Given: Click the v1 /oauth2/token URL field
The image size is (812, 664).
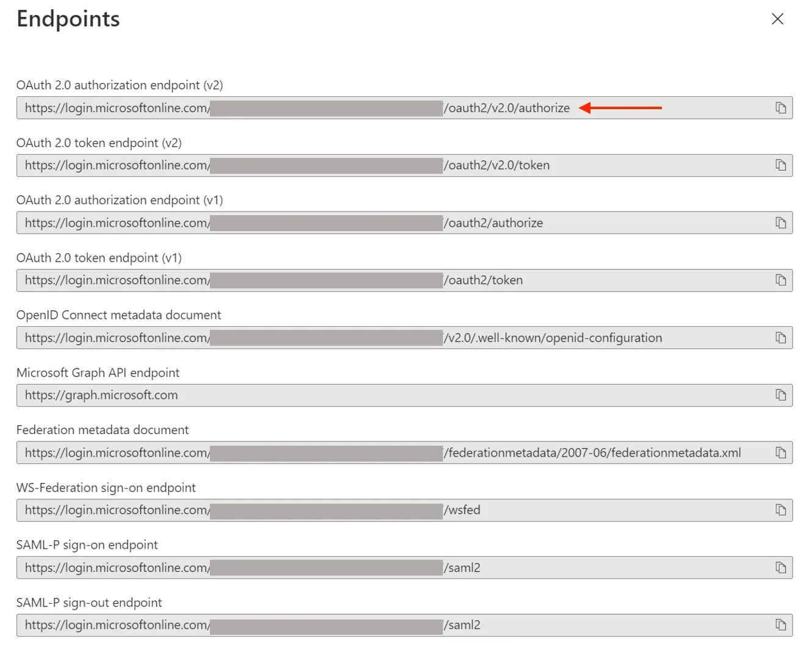Looking at the screenshot, I should [404, 280].
